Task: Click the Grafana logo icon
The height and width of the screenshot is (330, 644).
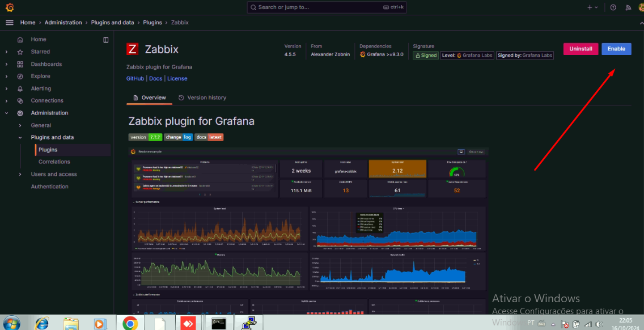Action: [10, 7]
